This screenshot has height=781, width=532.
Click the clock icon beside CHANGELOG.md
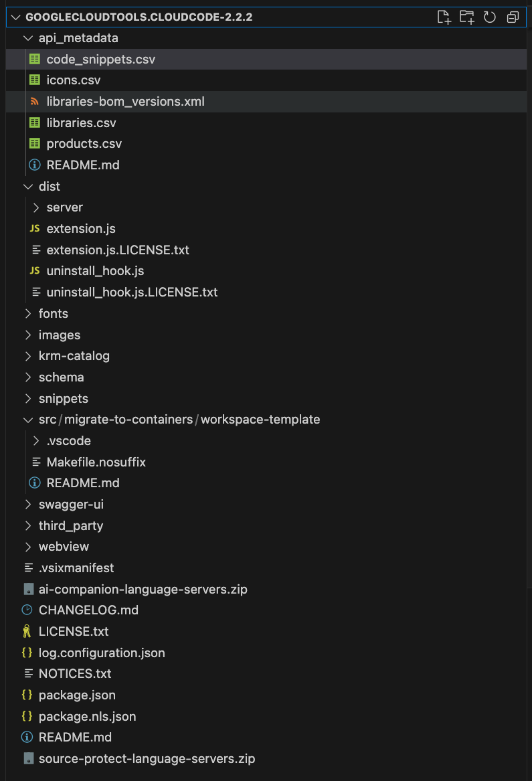tap(27, 610)
